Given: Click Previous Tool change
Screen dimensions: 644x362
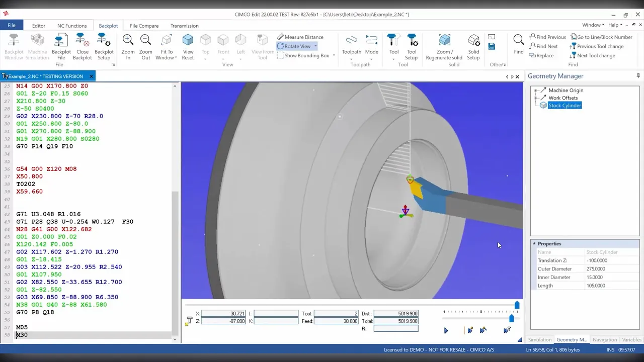Looking at the screenshot, I should [596, 46].
